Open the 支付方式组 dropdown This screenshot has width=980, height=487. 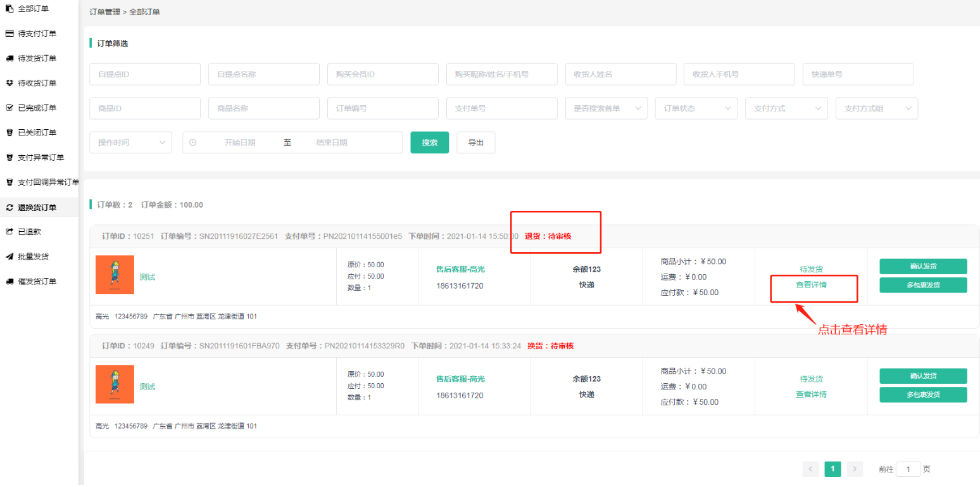876,108
